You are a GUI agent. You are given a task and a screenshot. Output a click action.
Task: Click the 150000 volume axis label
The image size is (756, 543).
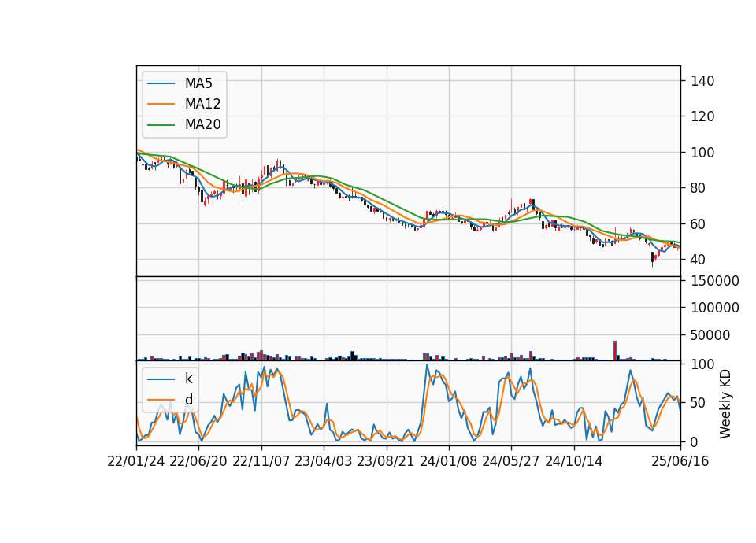point(715,281)
